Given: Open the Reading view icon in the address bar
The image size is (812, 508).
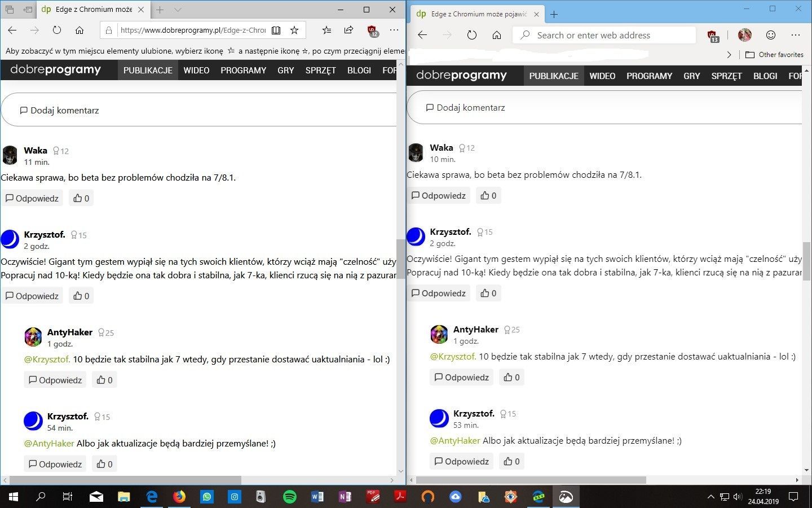Looking at the screenshot, I should pos(276,30).
